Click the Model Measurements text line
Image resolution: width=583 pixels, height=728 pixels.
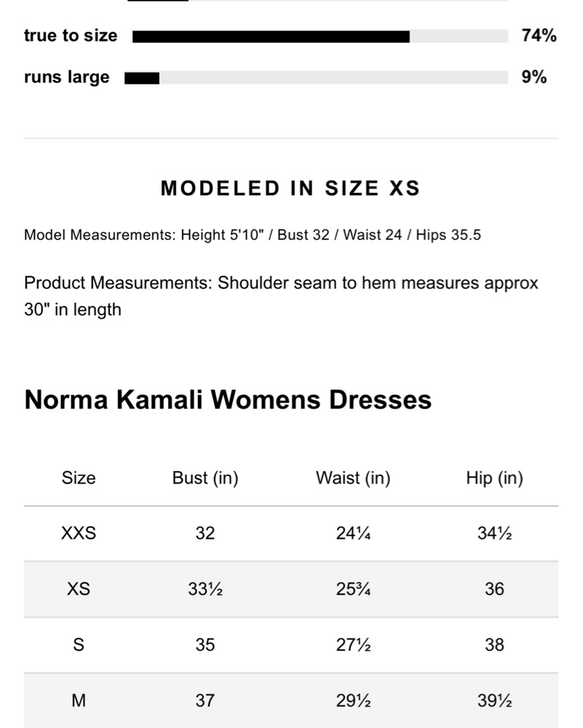click(x=253, y=235)
